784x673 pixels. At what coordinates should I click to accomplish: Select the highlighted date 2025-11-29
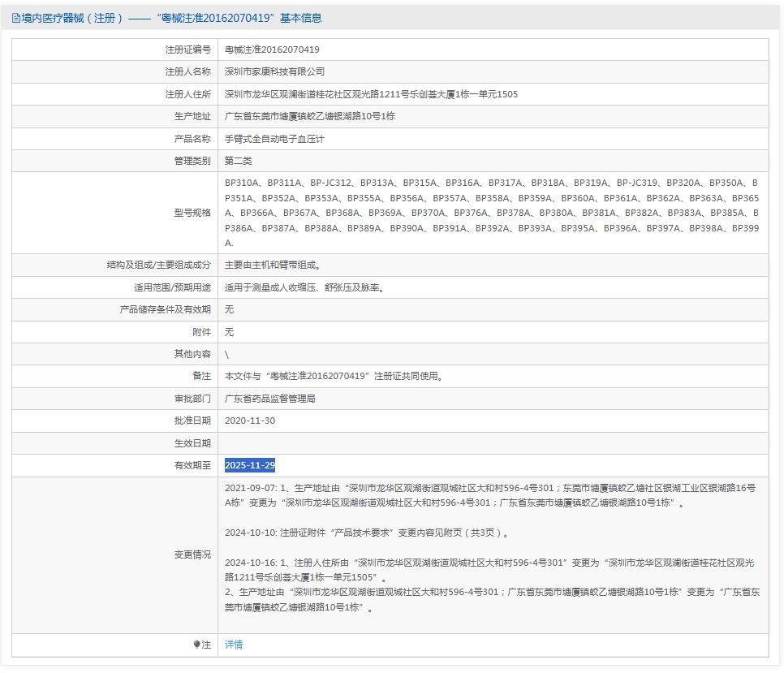click(x=251, y=465)
